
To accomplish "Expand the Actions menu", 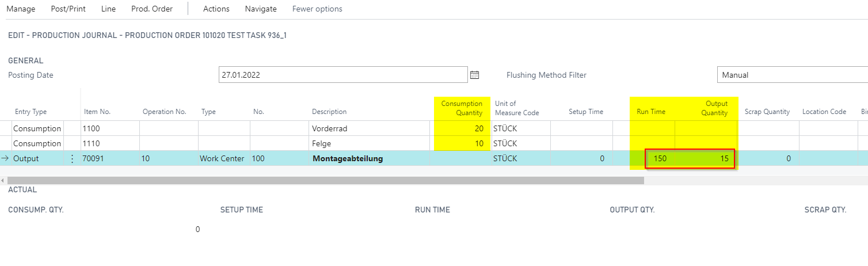I will (216, 9).
